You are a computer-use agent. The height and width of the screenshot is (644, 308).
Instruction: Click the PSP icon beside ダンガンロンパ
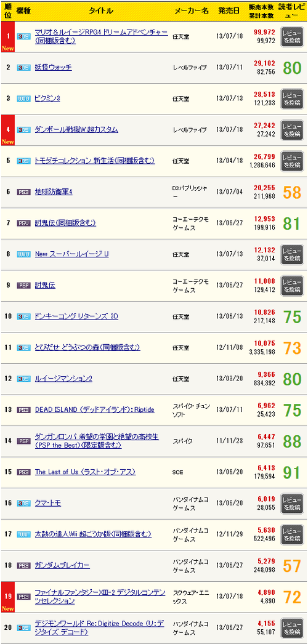[x=23, y=441]
